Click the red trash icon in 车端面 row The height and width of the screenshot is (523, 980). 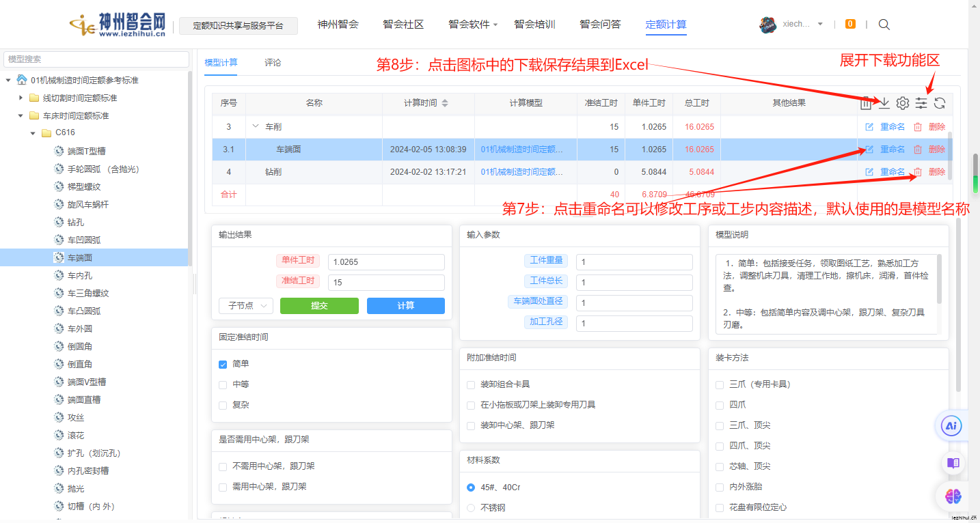(918, 150)
